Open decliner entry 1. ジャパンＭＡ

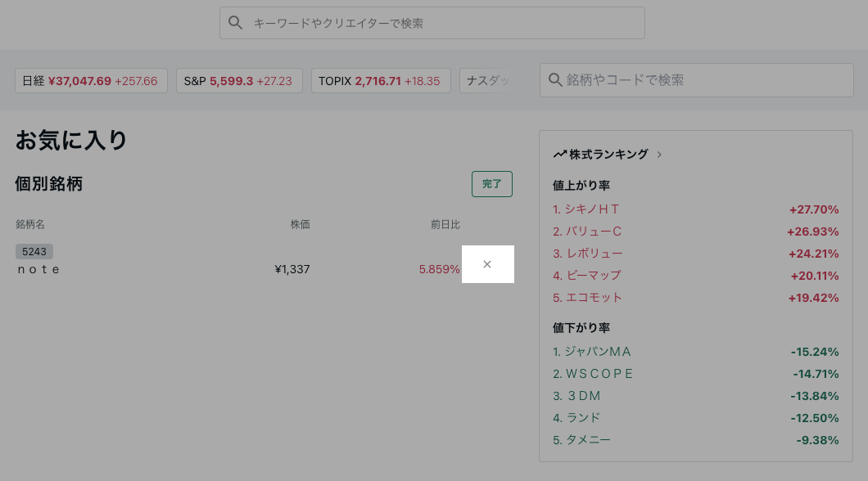[x=592, y=352]
